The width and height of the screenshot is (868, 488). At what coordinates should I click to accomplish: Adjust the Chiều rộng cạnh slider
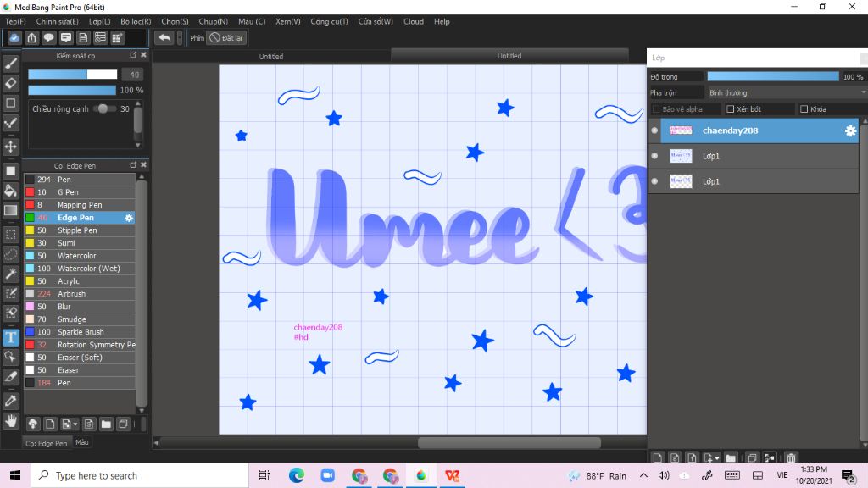[104, 108]
